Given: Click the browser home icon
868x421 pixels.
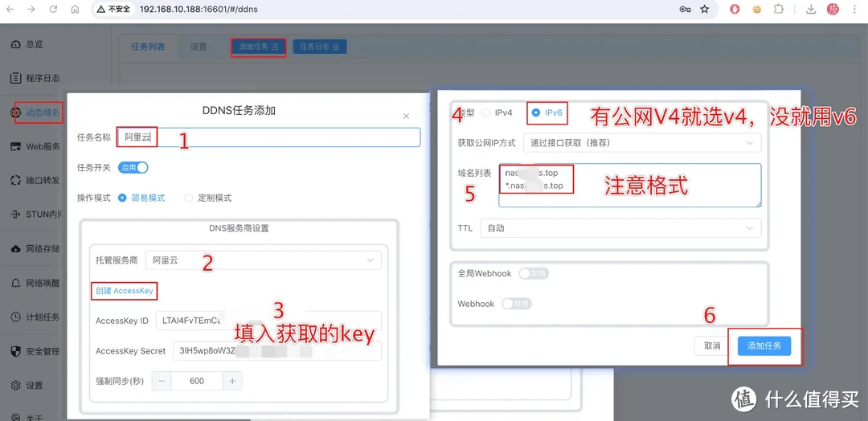Looking at the screenshot, I should pos(75,10).
